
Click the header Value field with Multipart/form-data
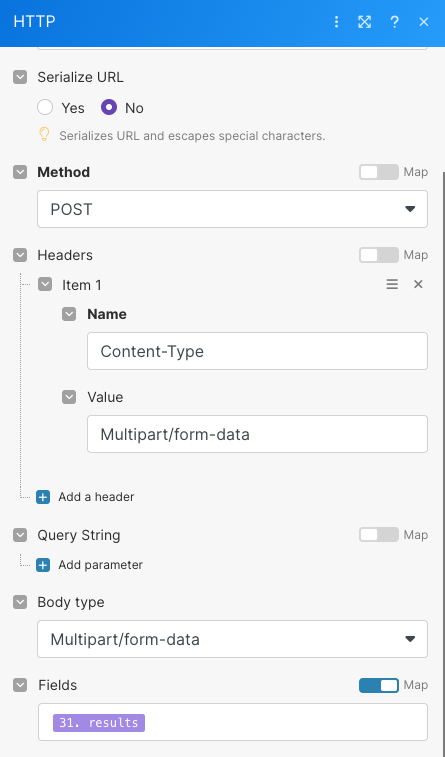[x=257, y=434]
